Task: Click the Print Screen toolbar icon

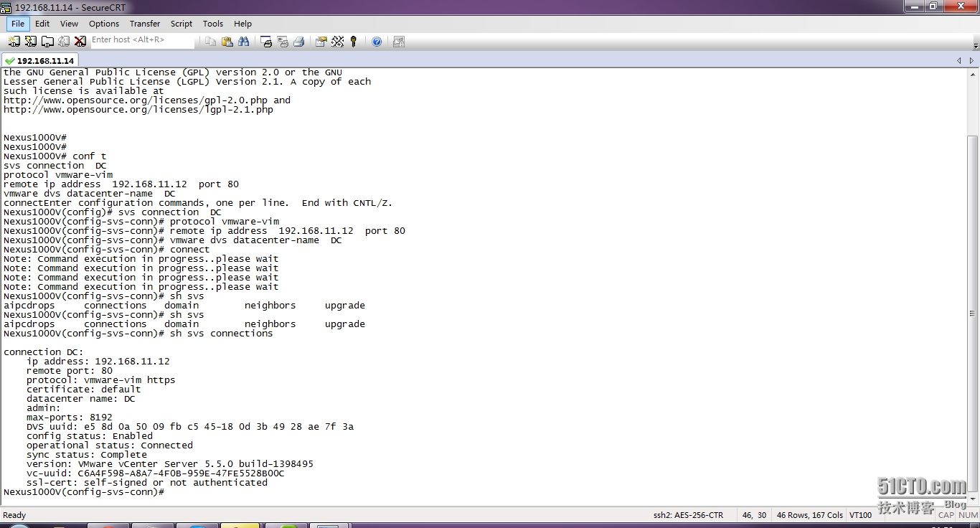Action: 266,42
